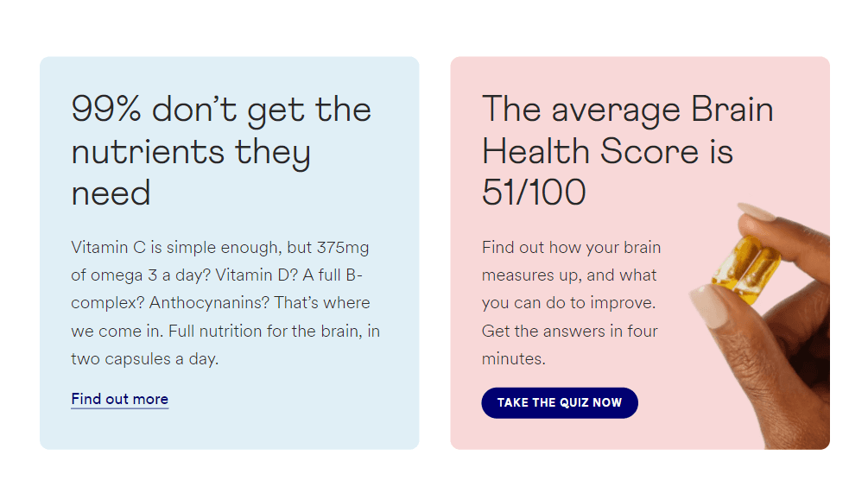The image size is (868, 493).
Task: Click 'nutrients they' heading line
Action: click(x=190, y=153)
